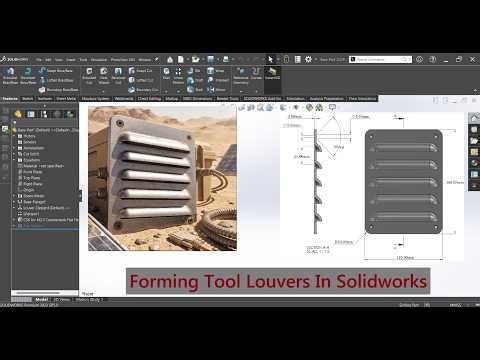Switch to the Sketch tab

click(x=27, y=99)
